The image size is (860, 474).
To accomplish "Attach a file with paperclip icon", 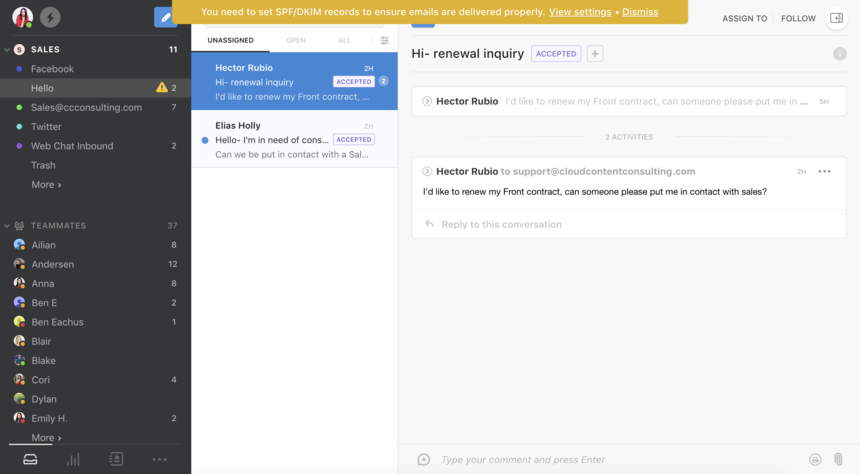I will pyautogui.click(x=839, y=460).
